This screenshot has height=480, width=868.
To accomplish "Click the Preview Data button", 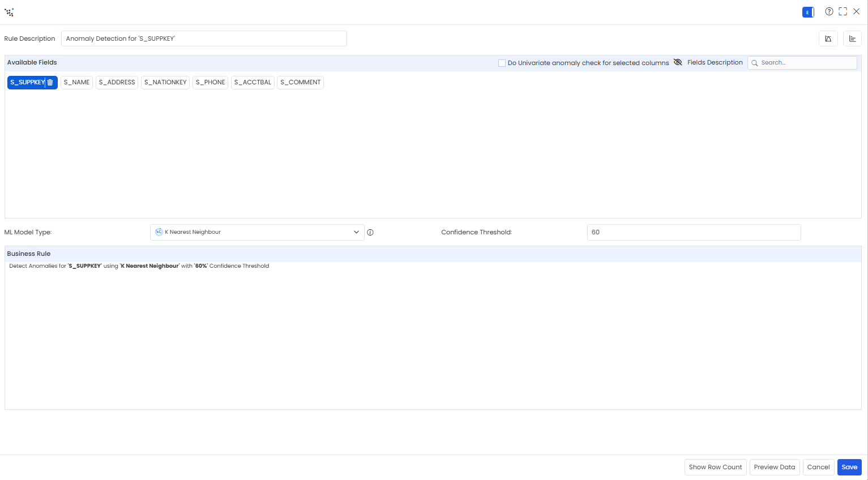I will 775,467.
